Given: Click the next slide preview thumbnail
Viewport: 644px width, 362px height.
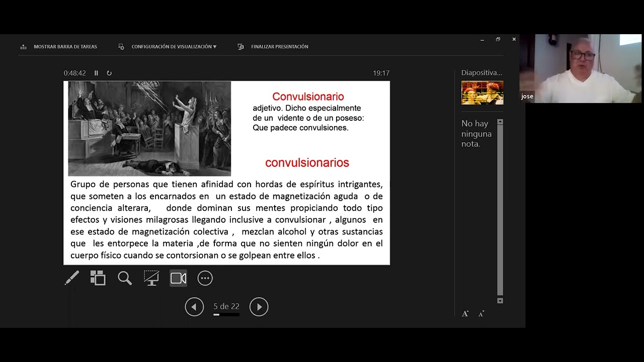Looking at the screenshot, I should pyautogui.click(x=482, y=93).
